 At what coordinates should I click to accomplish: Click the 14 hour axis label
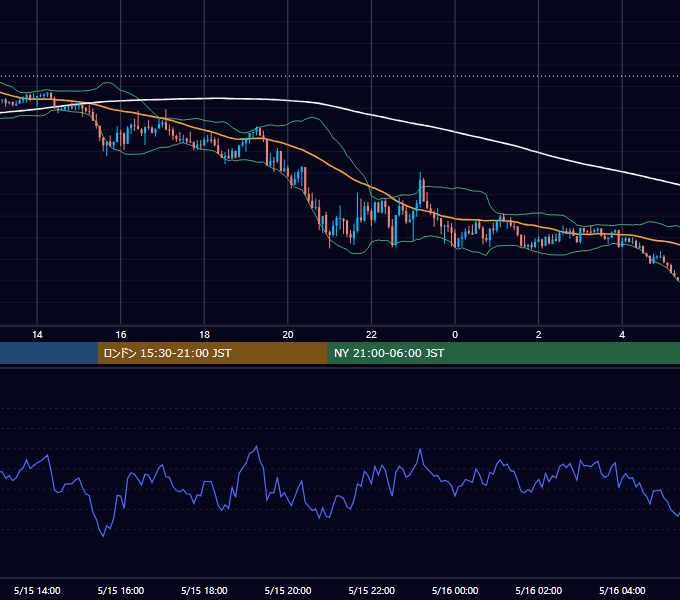tap(37, 335)
